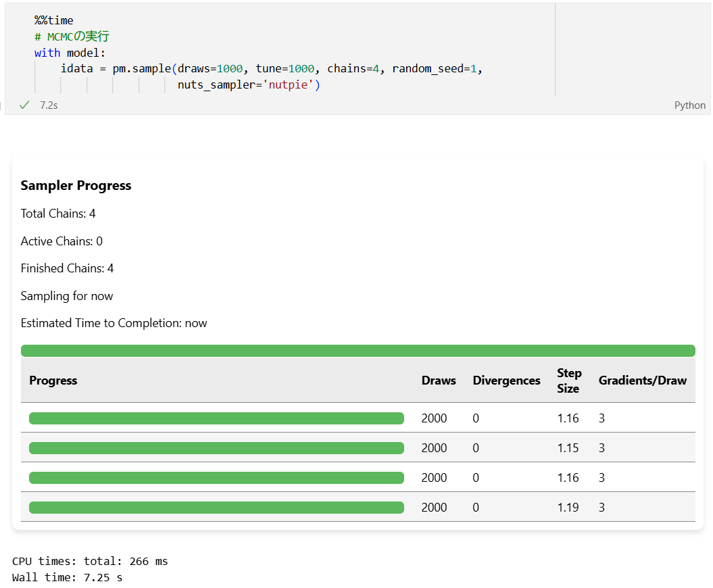Click the Progress column header
The width and height of the screenshot is (713, 588).
tap(53, 381)
